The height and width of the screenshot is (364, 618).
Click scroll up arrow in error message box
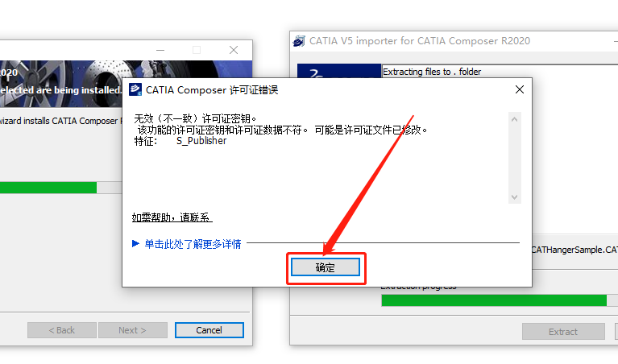tap(514, 119)
